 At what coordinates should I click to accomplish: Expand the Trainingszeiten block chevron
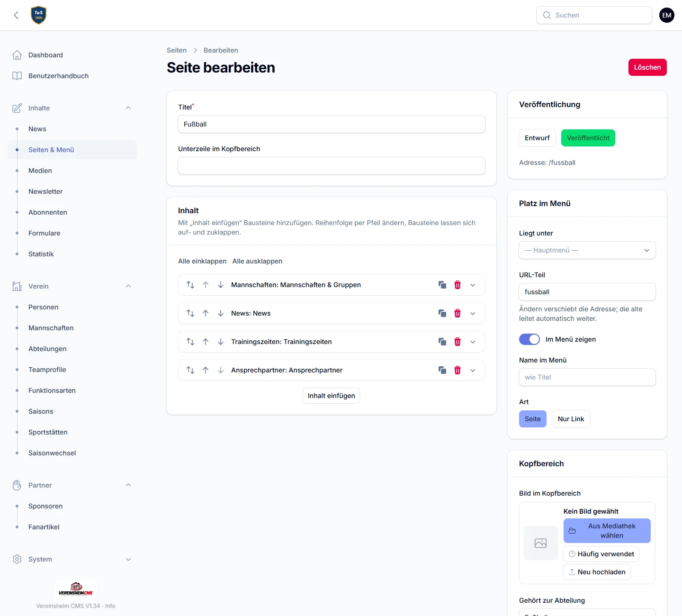pyautogui.click(x=473, y=342)
